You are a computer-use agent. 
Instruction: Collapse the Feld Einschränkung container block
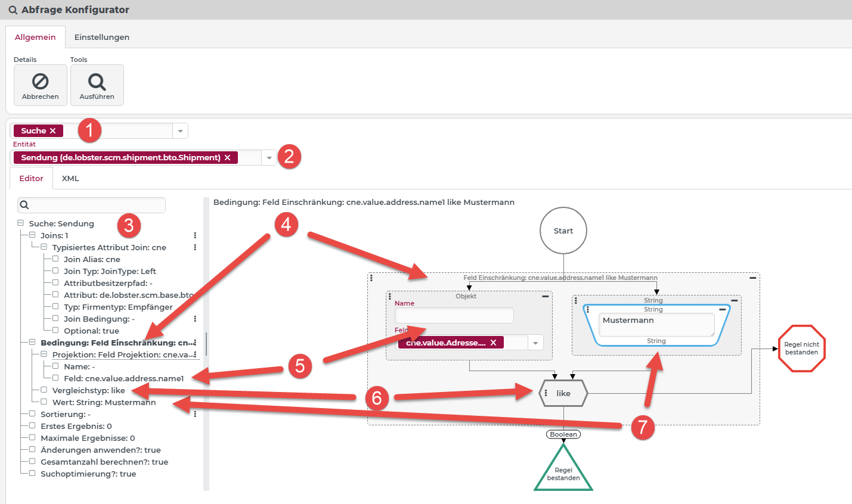click(752, 278)
